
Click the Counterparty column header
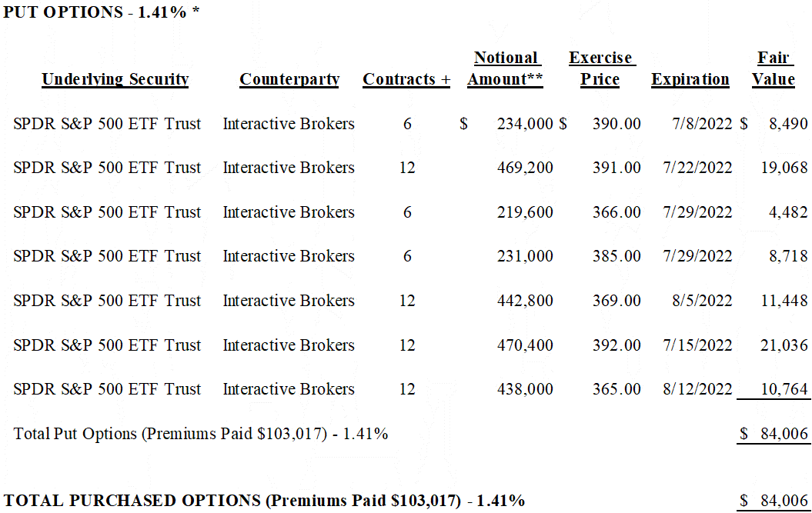(x=289, y=79)
